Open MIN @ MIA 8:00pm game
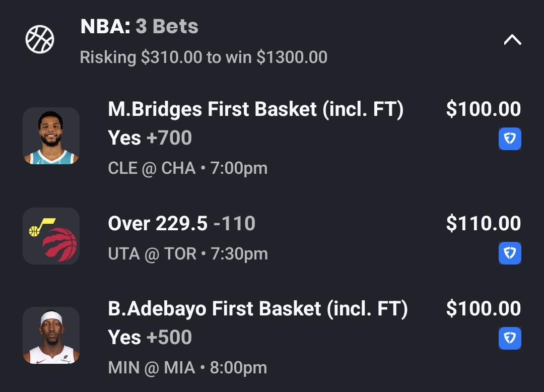This screenshot has height=392, width=544. point(187,367)
